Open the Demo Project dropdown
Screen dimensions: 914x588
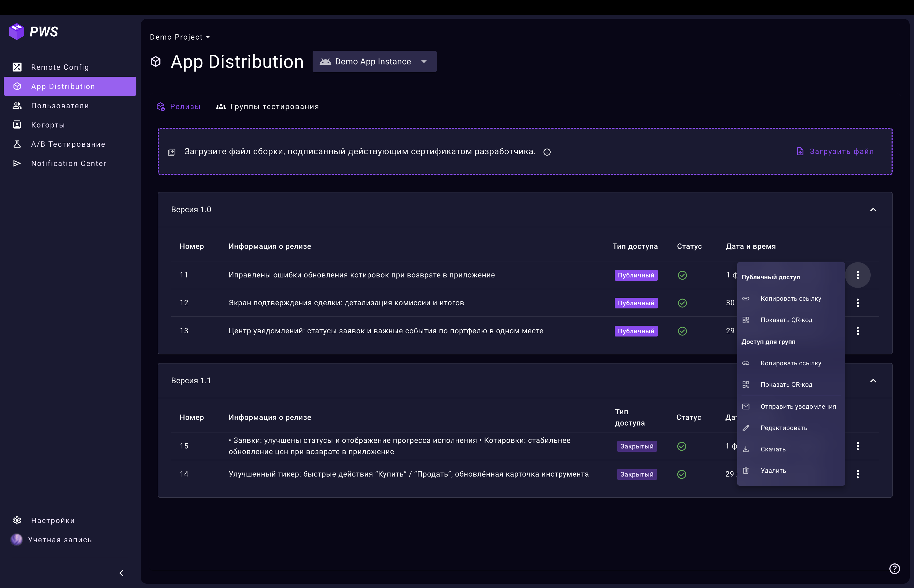click(180, 37)
